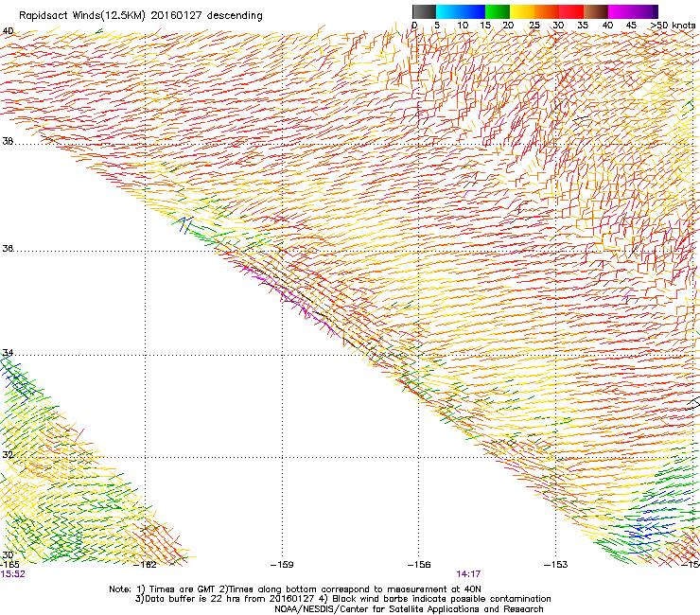
Task: Click the latitude label 36
Action: click(x=8, y=248)
